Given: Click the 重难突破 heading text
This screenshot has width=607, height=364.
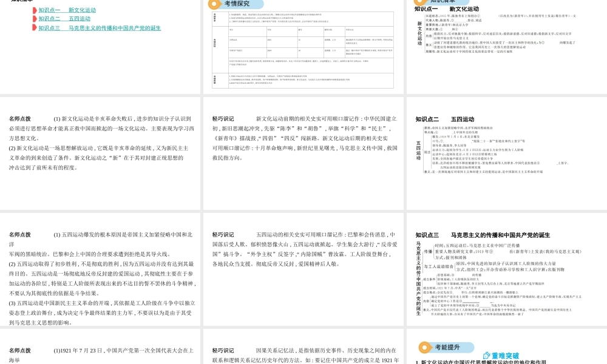Looking at the screenshot, I should click(x=505, y=356).
